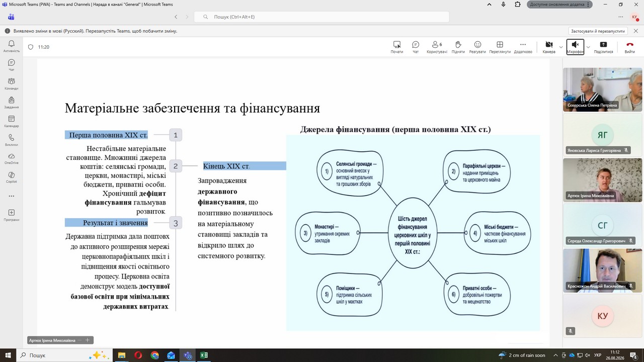Dismiss the language change notification

(x=635, y=31)
